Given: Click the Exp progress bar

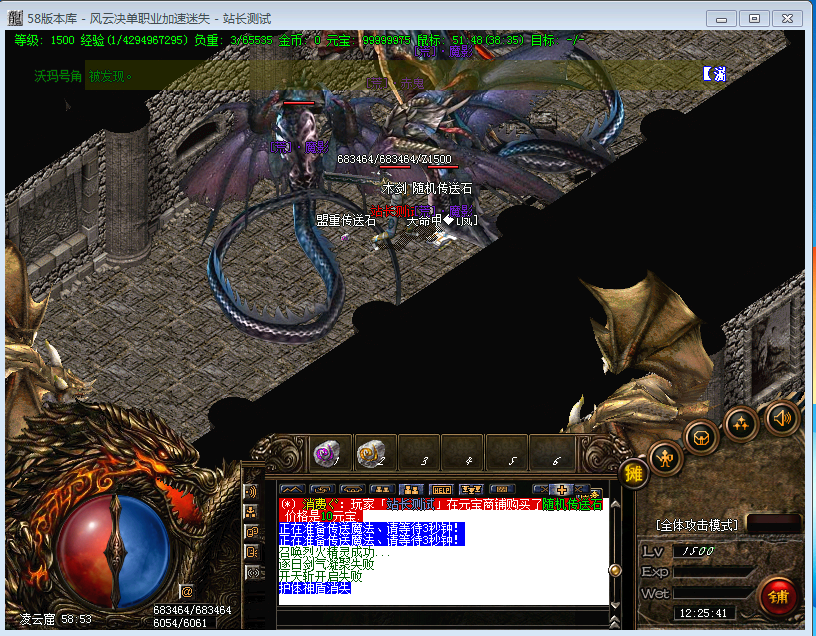Looking at the screenshot, I should (x=713, y=572).
